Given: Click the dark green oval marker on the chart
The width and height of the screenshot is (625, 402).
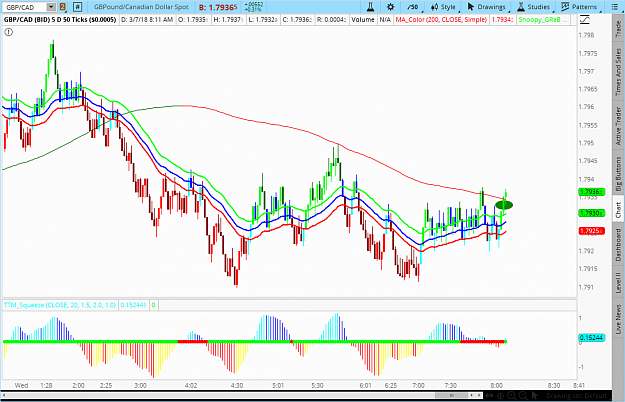Looking at the screenshot, I should (x=504, y=205).
